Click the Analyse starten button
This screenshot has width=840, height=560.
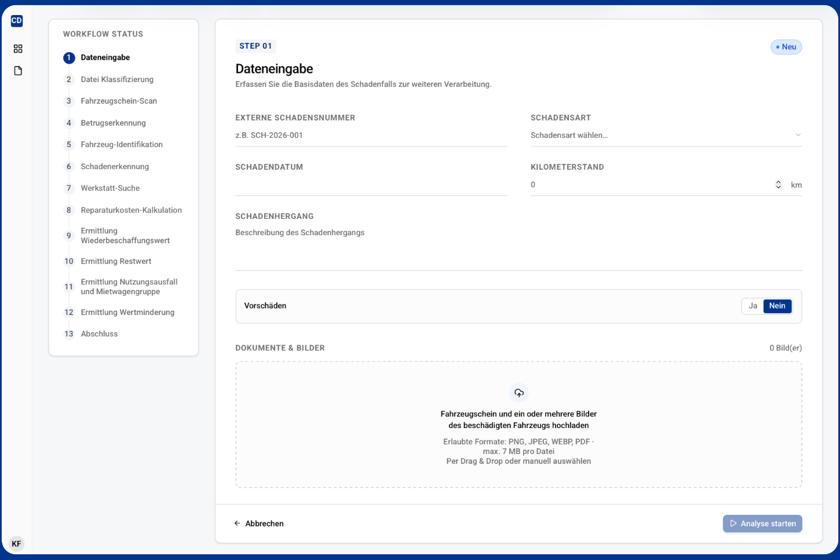pos(762,524)
